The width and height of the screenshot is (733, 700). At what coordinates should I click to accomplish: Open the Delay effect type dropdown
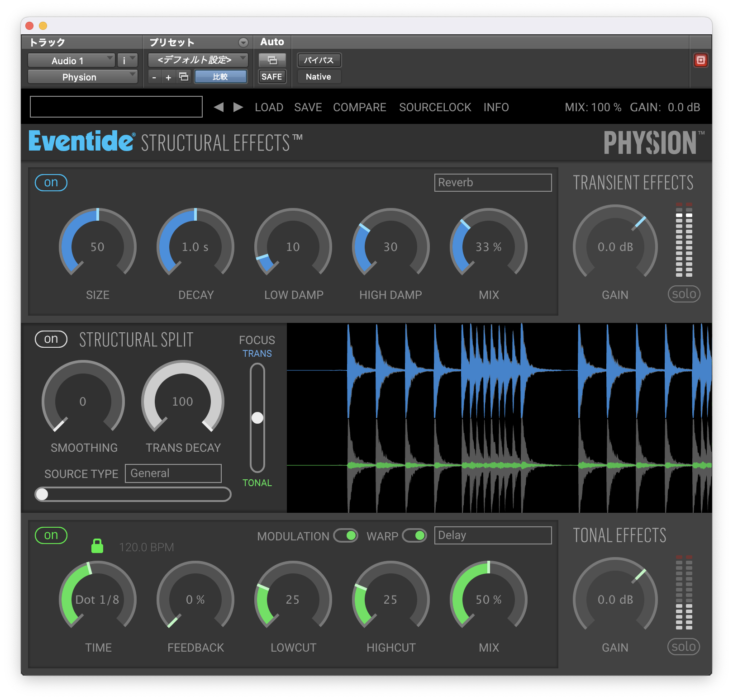(x=493, y=535)
